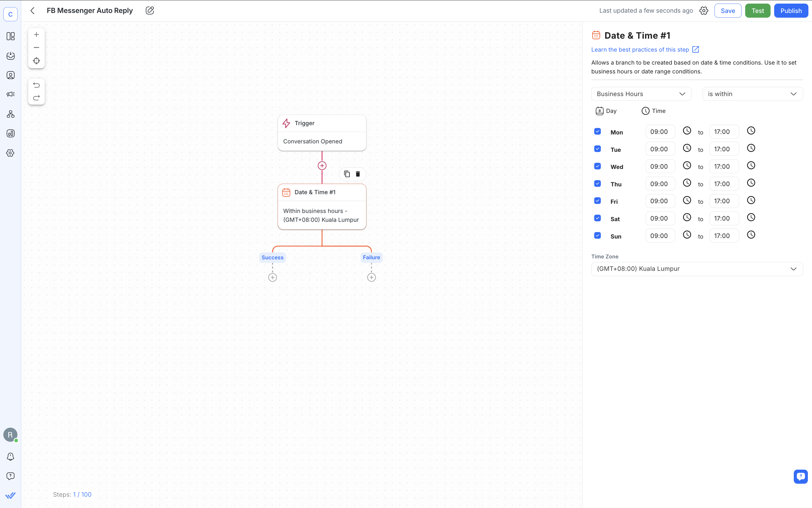Open the Inbox icon in the sidebar
The image size is (812, 508).
point(10,56)
